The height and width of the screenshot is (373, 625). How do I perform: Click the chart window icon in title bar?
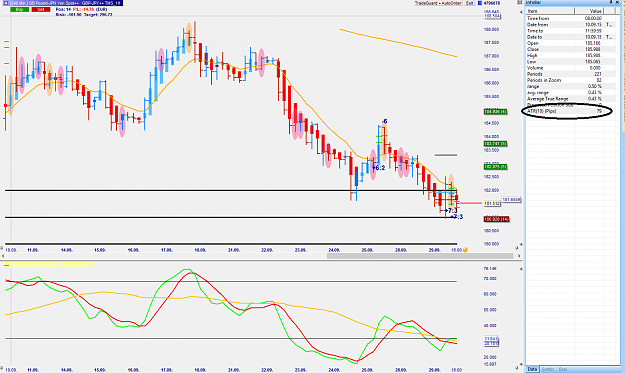coord(5,3)
